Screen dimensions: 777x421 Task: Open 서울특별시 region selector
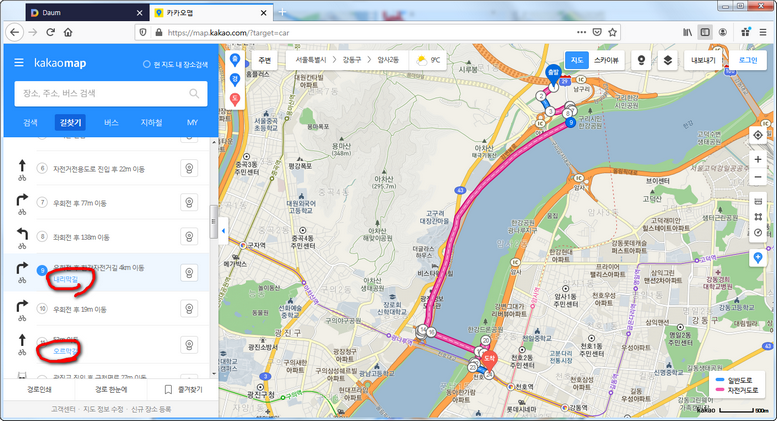click(311, 60)
